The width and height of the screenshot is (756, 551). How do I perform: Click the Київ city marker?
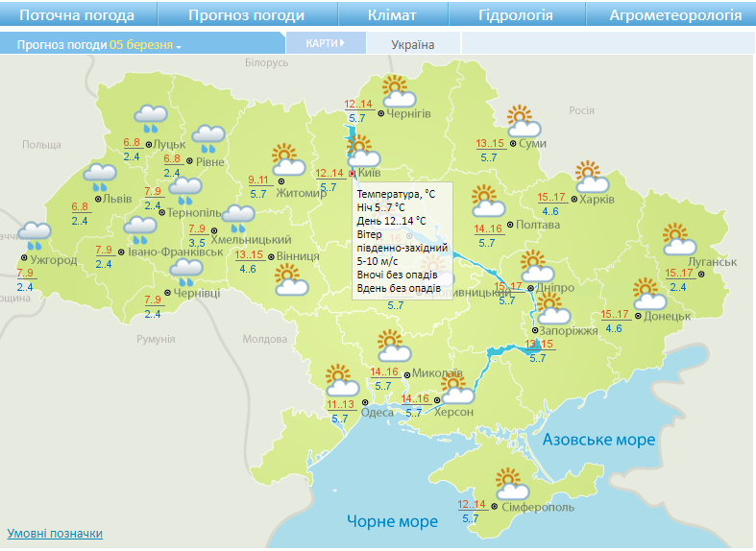coord(353,173)
